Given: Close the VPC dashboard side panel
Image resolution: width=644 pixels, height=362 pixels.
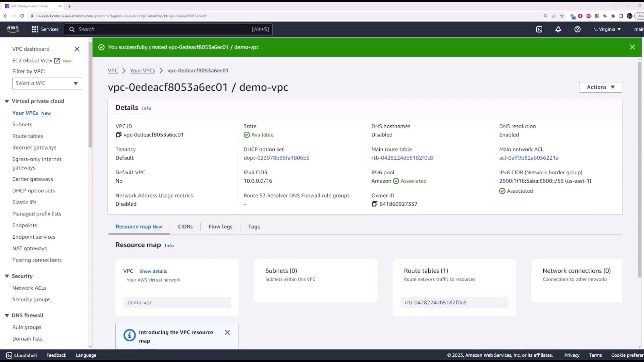Looking at the screenshot, I should click(x=77, y=49).
